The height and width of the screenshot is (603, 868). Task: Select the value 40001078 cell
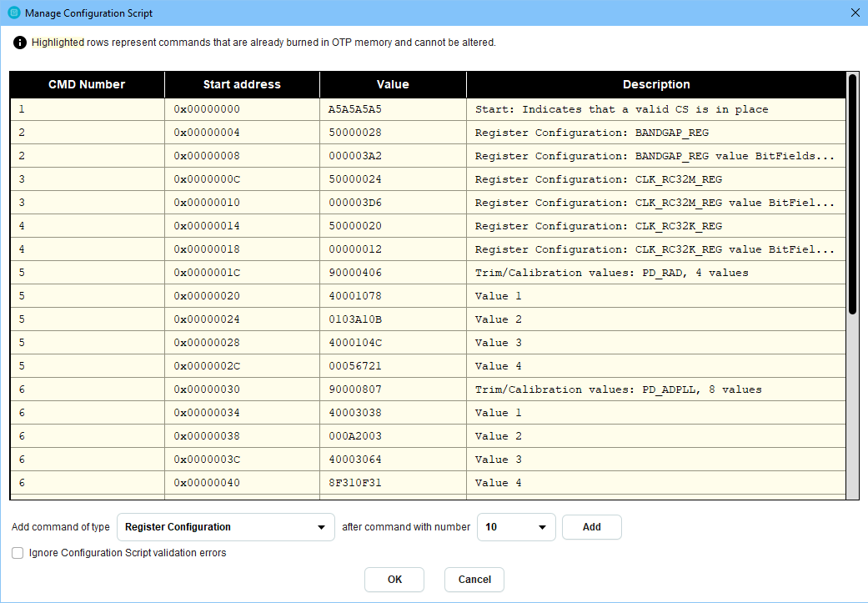point(393,296)
